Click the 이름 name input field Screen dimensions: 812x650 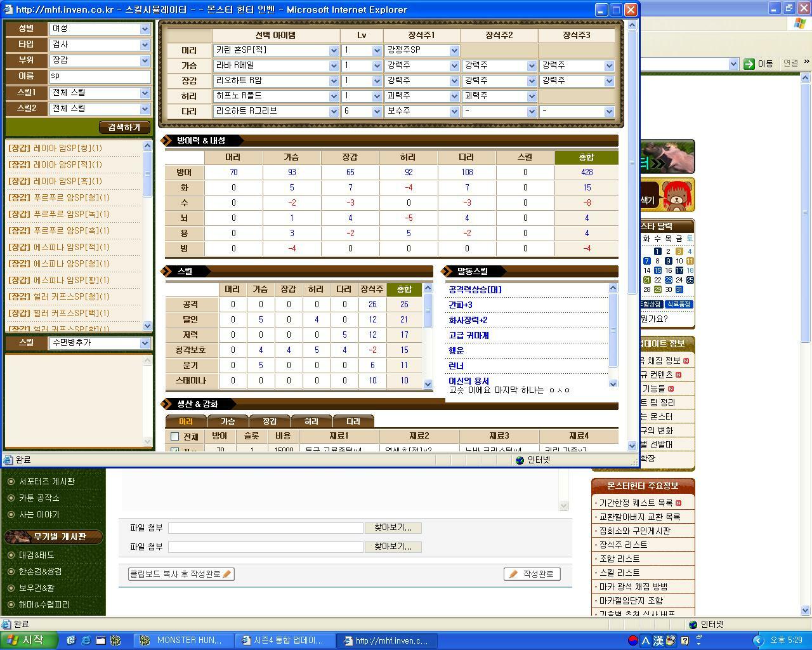[100, 76]
